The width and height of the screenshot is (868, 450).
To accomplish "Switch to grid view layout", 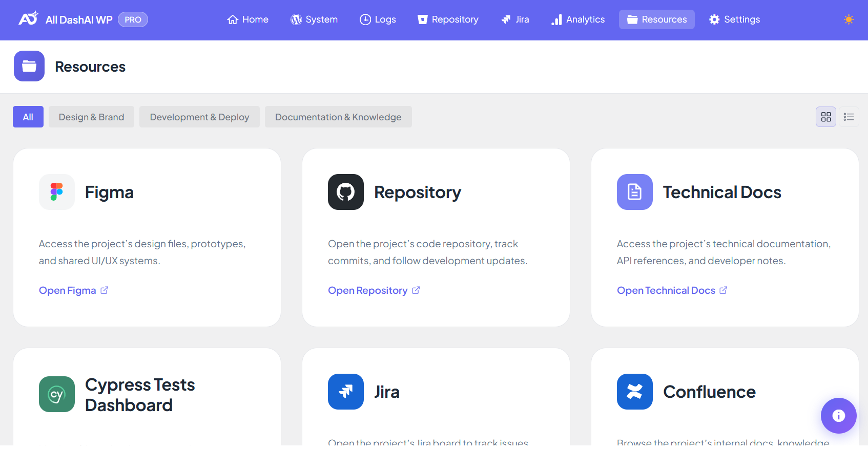I will (826, 117).
